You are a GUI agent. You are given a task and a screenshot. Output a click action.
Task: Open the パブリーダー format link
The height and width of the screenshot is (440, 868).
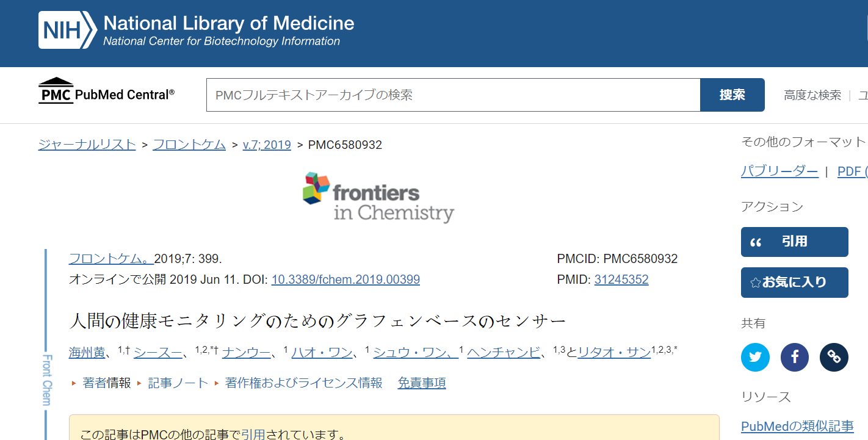point(779,171)
